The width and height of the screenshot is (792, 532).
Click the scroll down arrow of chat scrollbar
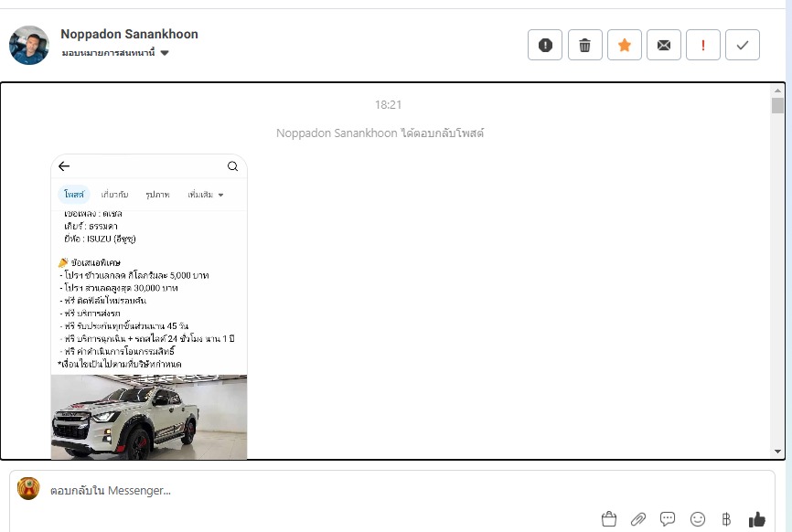[x=777, y=452]
